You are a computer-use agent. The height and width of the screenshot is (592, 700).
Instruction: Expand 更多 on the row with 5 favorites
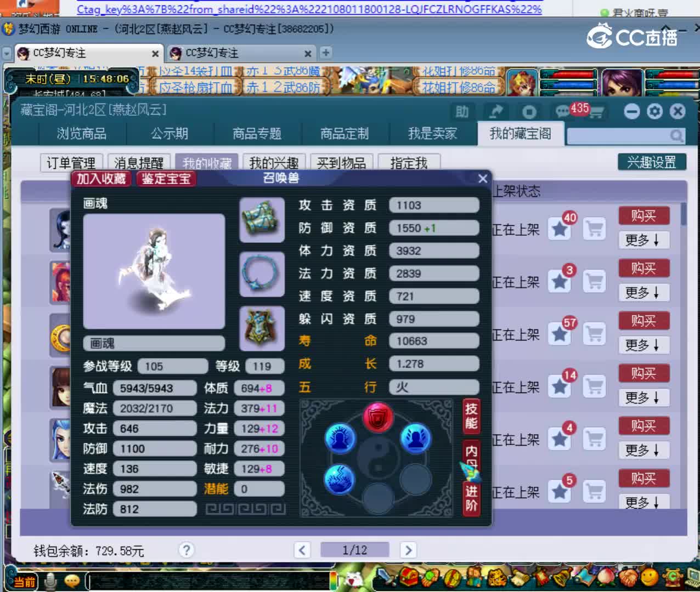644,502
